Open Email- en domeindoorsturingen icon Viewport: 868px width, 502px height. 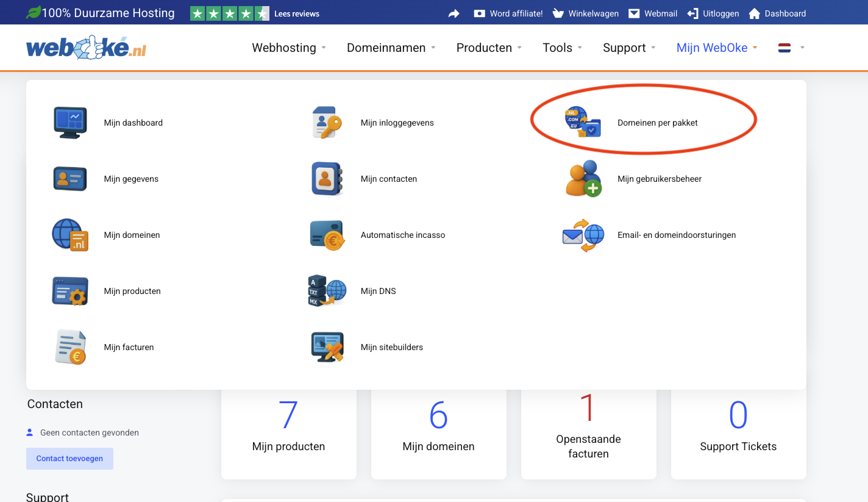coord(583,235)
